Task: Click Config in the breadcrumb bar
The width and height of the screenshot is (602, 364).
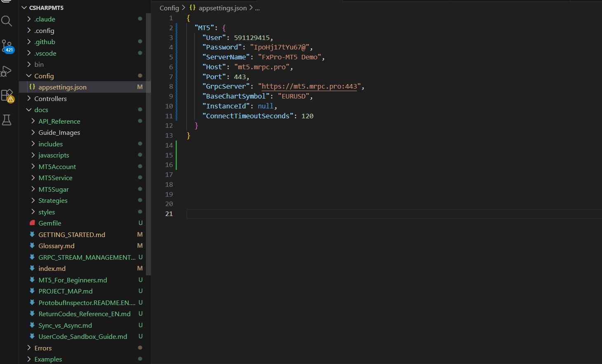Action: pos(169,7)
